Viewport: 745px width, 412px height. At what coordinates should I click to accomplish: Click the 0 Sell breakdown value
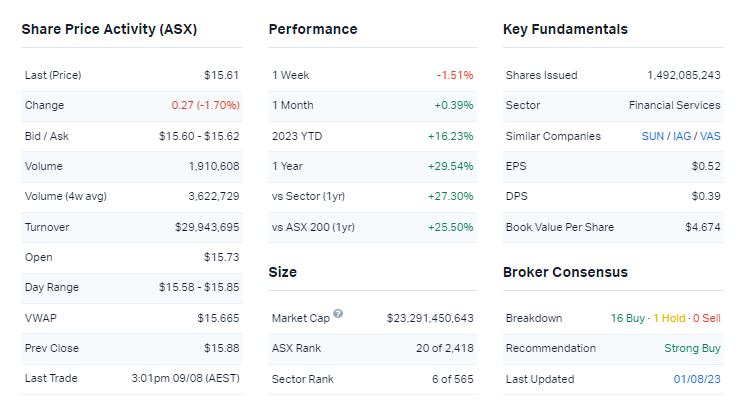(706, 318)
